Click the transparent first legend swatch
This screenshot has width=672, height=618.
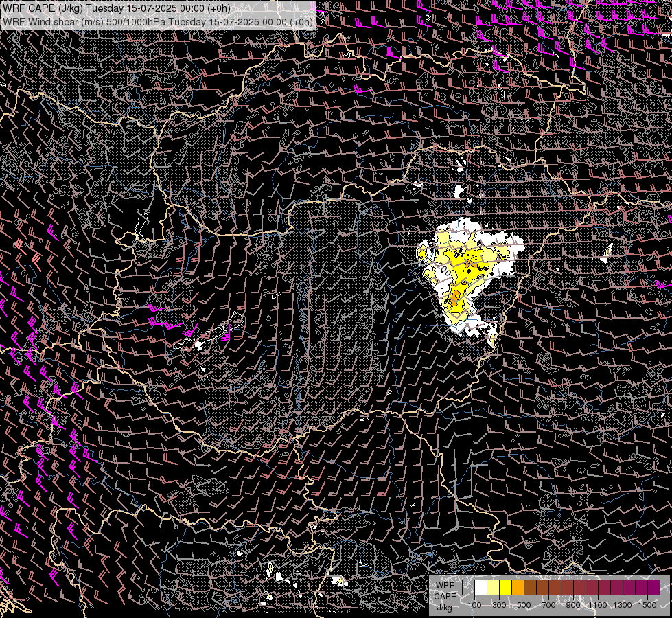coord(468,587)
